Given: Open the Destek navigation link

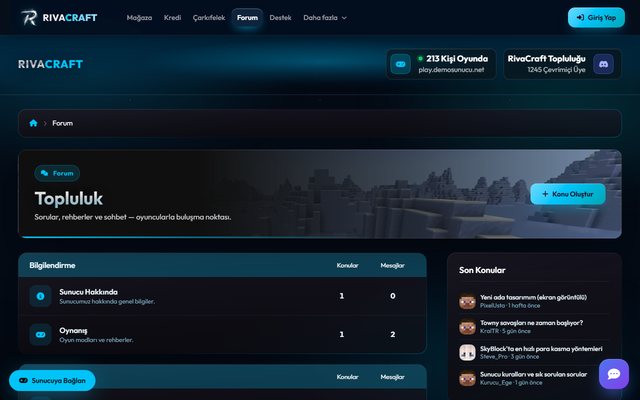Looking at the screenshot, I should pyautogui.click(x=280, y=18).
